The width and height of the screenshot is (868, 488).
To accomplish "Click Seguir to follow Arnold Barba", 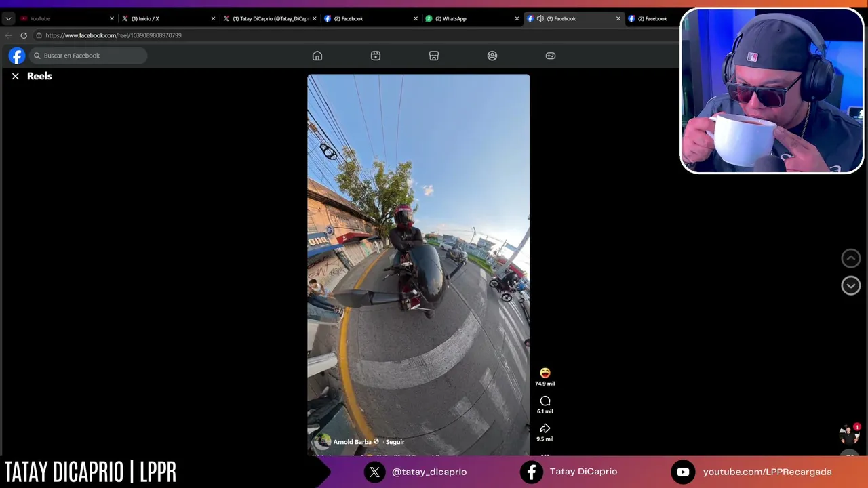I will [x=395, y=442].
